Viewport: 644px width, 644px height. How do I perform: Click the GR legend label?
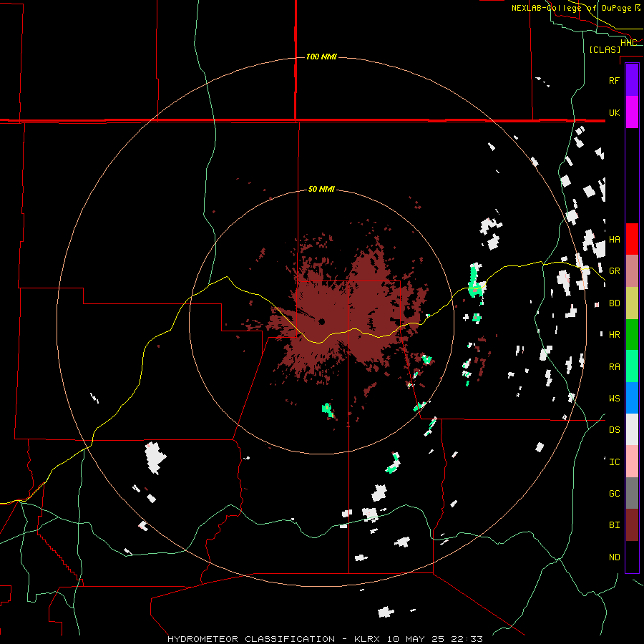point(614,271)
